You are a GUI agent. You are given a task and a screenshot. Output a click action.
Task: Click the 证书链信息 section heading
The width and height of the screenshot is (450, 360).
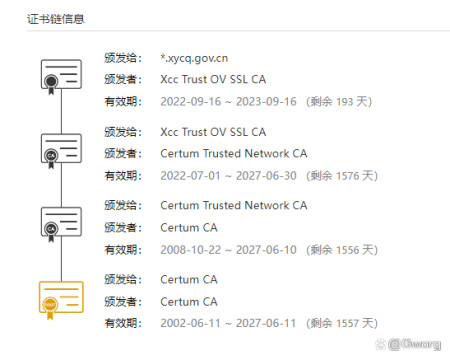click(56, 19)
